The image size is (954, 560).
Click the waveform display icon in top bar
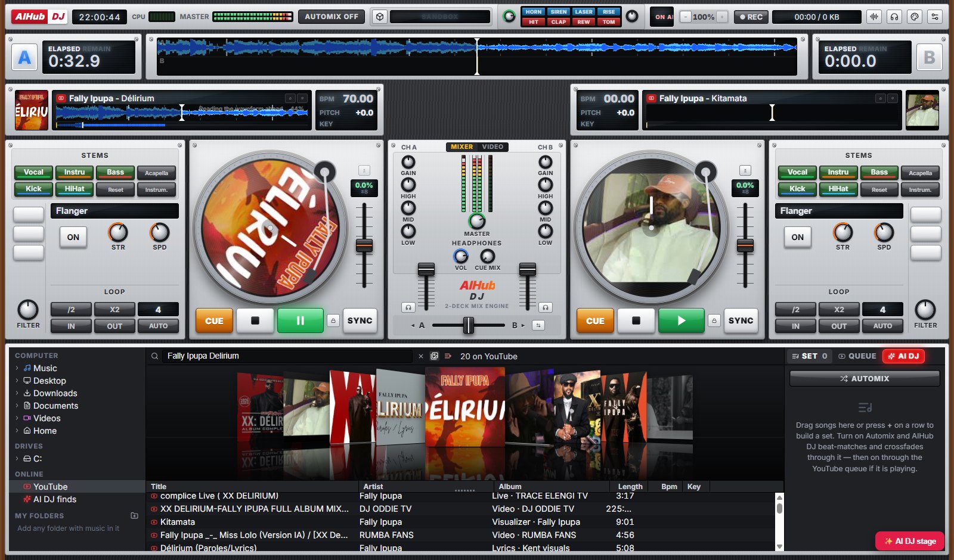tap(874, 17)
